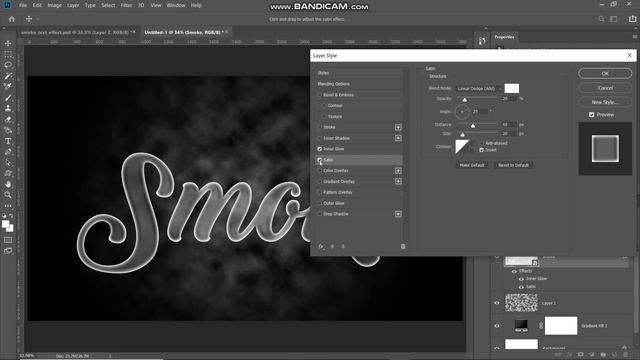640x360 pixels.
Task: Enable the Outer Glow checkbox
Action: pyautogui.click(x=320, y=203)
